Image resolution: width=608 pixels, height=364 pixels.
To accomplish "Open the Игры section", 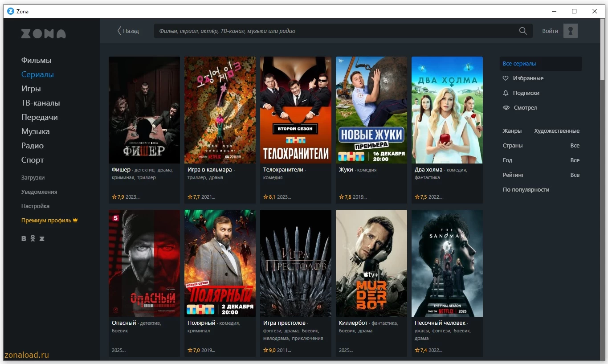I will [x=31, y=89].
